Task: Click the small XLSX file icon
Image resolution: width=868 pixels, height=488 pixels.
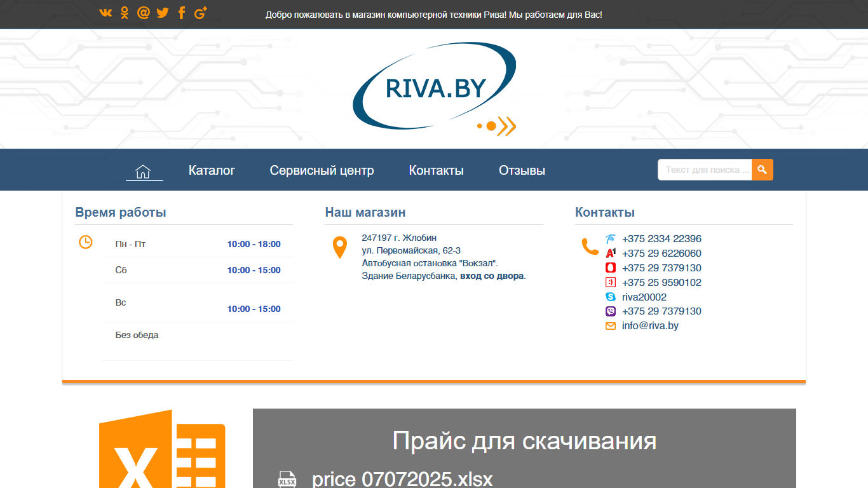Action: [287, 479]
